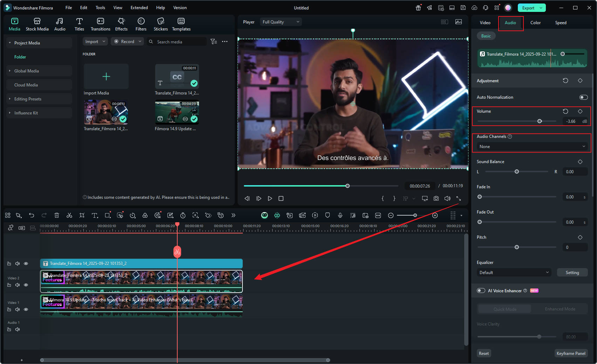This screenshot has height=364, width=597.
Task: Open the more options ellipsis in media panel
Action: click(x=225, y=42)
